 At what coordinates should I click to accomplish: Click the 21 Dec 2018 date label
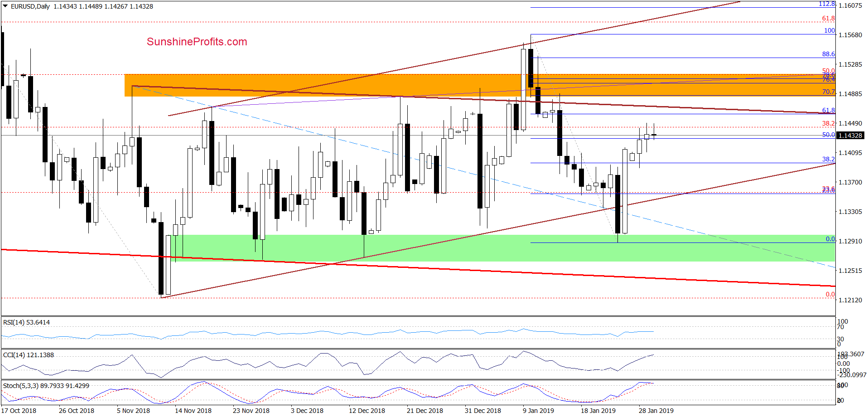425,411
